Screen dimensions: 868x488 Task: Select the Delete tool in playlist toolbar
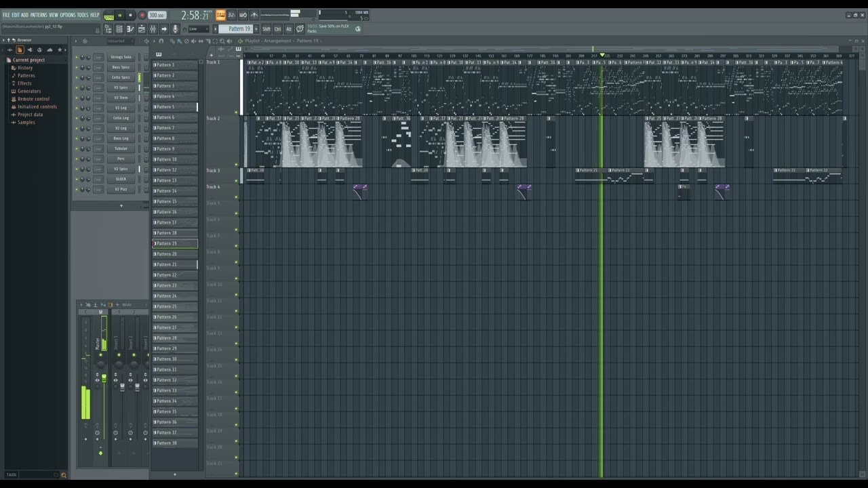tap(186, 41)
